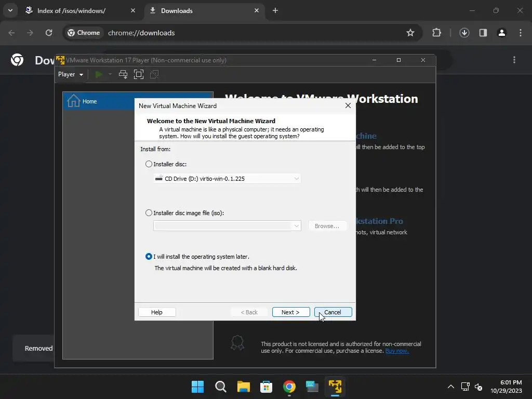532x399 pixels.
Task: Close the Index of /isos/windows/ tab
Action: [x=133, y=10]
